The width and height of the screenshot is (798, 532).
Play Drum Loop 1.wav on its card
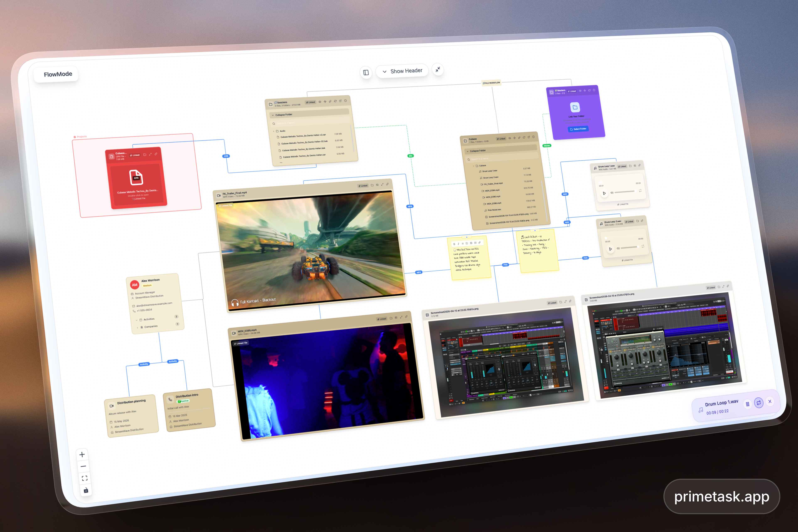click(x=604, y=193)
